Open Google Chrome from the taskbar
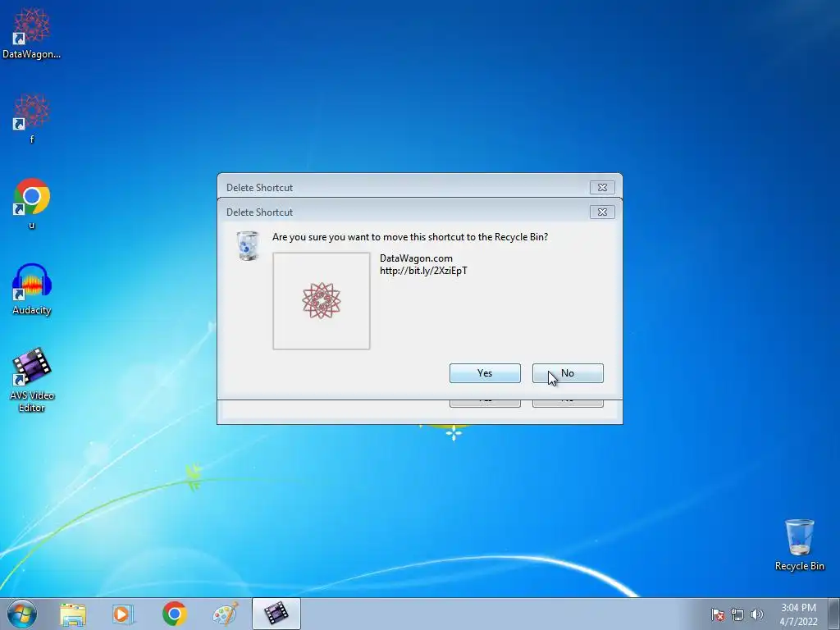Viewport: 840px width, 630px height. point(174,614)
